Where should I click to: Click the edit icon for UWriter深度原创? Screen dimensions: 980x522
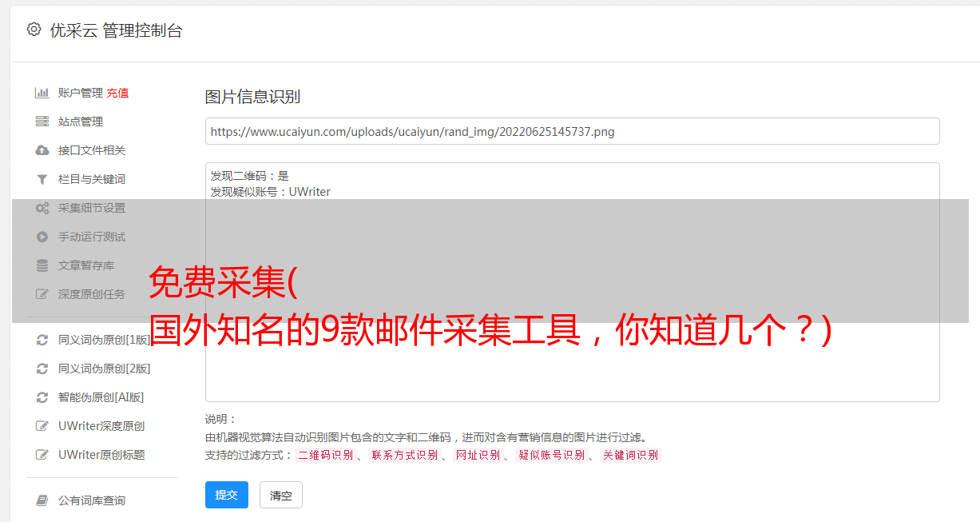click(42, 426)
